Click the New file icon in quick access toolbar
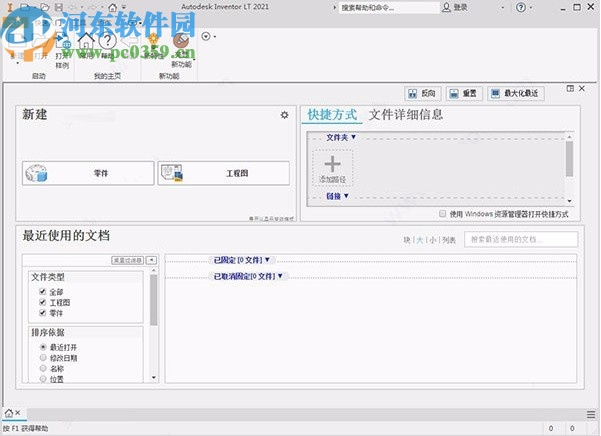Viewport: 601px width, 436px height. tap(25, 7)
